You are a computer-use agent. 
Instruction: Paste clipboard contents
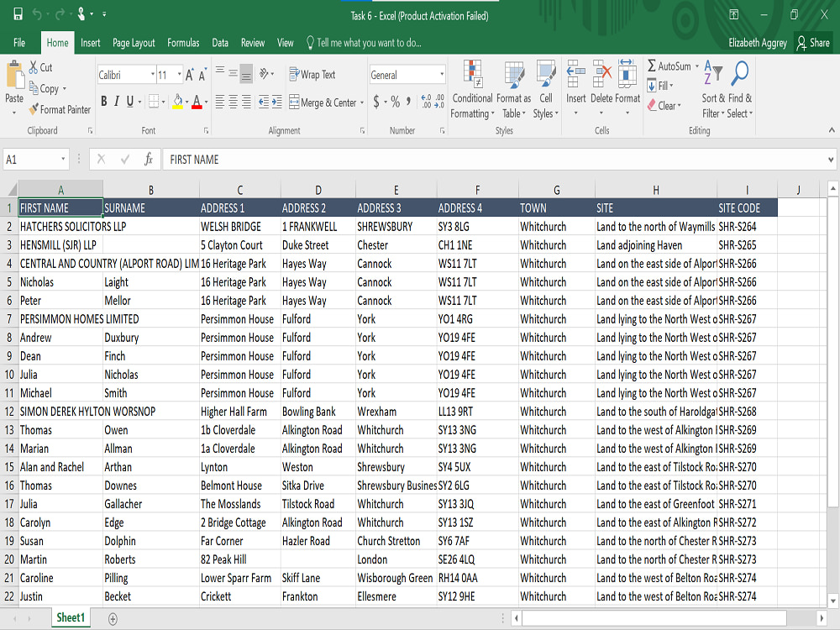(x=14, y=82)
